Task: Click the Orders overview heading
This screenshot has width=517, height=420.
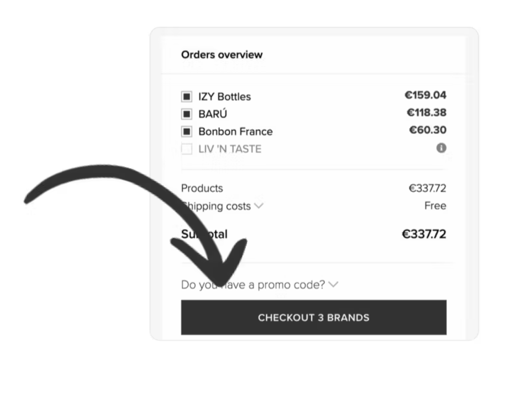Action: click(222, 55)
